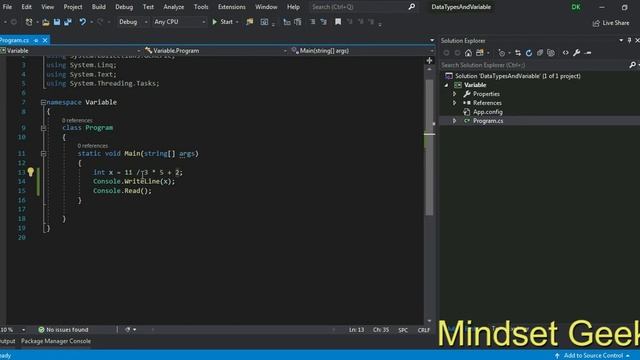The width and height of the screenshot is (640, 360).
Task: Click the Preview Selected Items icon
Action: [x=588, y=53]
